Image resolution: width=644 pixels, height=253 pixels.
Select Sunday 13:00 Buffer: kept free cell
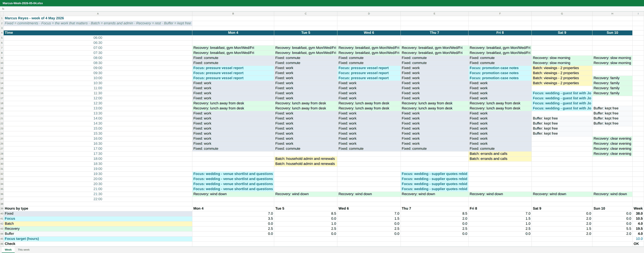pyautogui.click(x=612, y=108)
